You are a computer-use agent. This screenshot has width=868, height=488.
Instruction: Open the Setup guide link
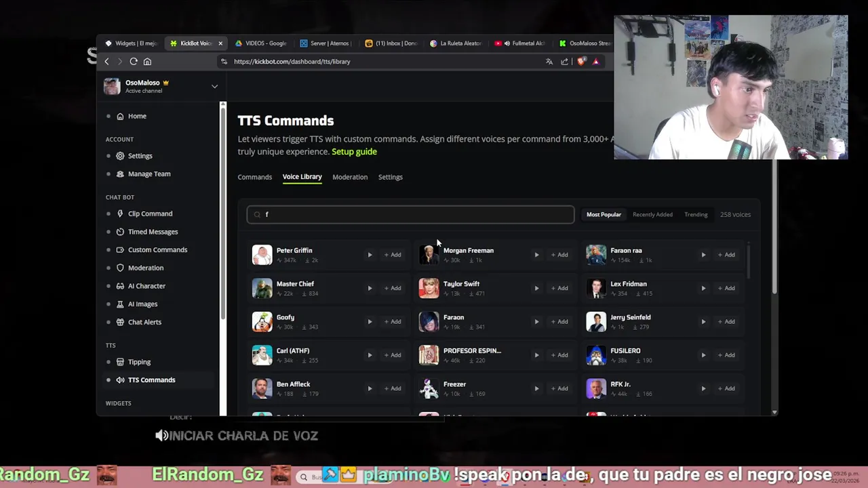354,152
